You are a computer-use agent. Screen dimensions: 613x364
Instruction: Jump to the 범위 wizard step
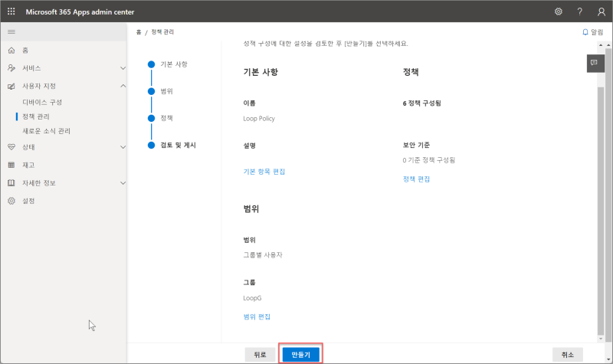pyautogui.click(x=166, y=91)
